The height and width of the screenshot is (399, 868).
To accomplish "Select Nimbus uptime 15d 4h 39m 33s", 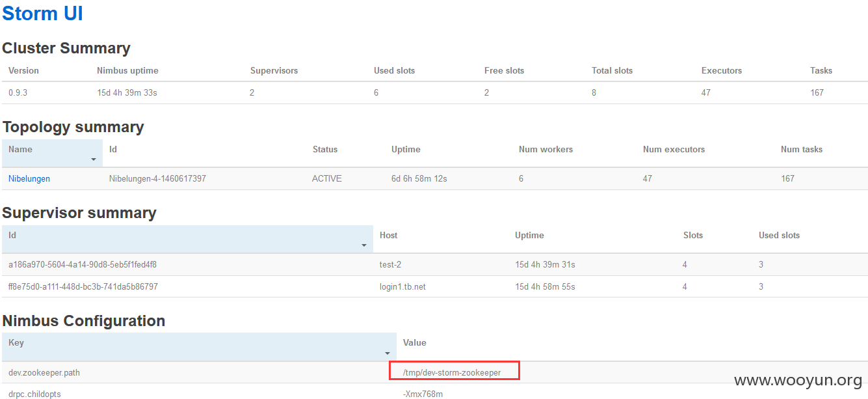I will click(127, 92).
